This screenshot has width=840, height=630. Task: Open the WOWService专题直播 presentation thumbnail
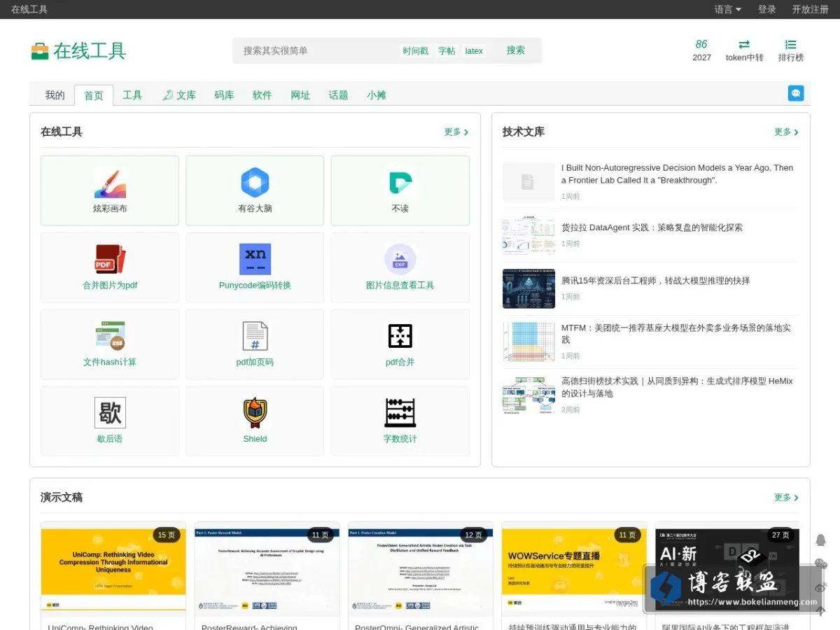[574, 568]
